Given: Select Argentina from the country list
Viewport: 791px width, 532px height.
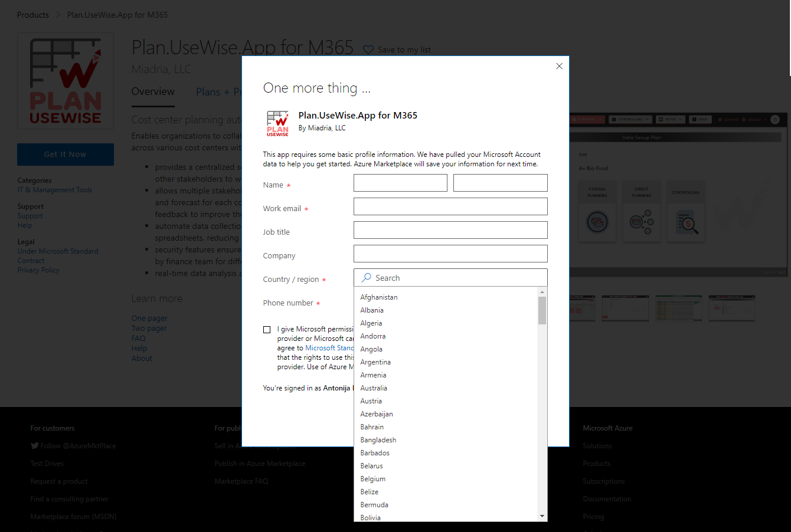Looking at the screenshot, I should [x=446, y=362].
